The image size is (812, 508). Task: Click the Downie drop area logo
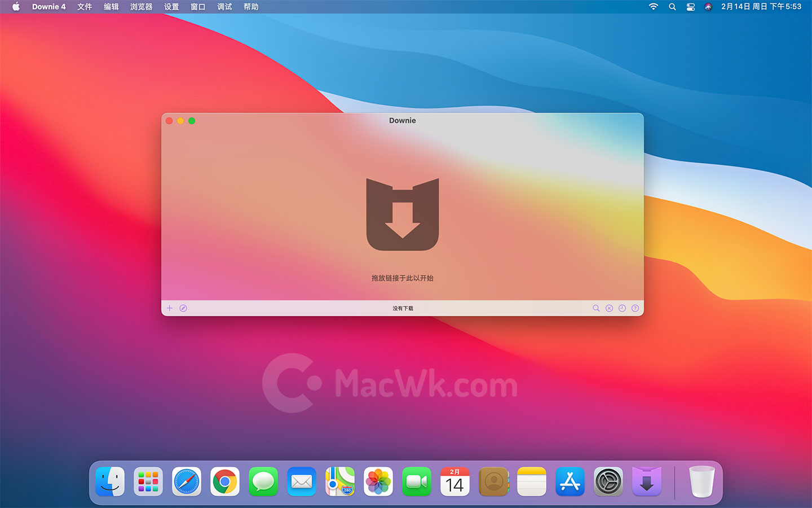[403, 214]
